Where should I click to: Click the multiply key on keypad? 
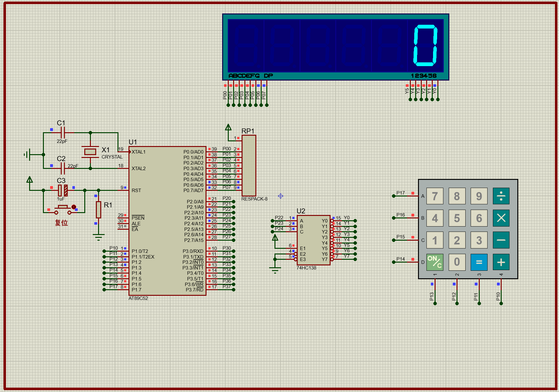(501, 218)
